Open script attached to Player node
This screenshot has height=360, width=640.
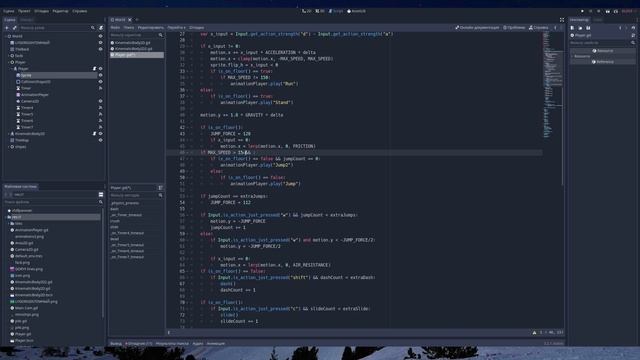click(94, 69)
